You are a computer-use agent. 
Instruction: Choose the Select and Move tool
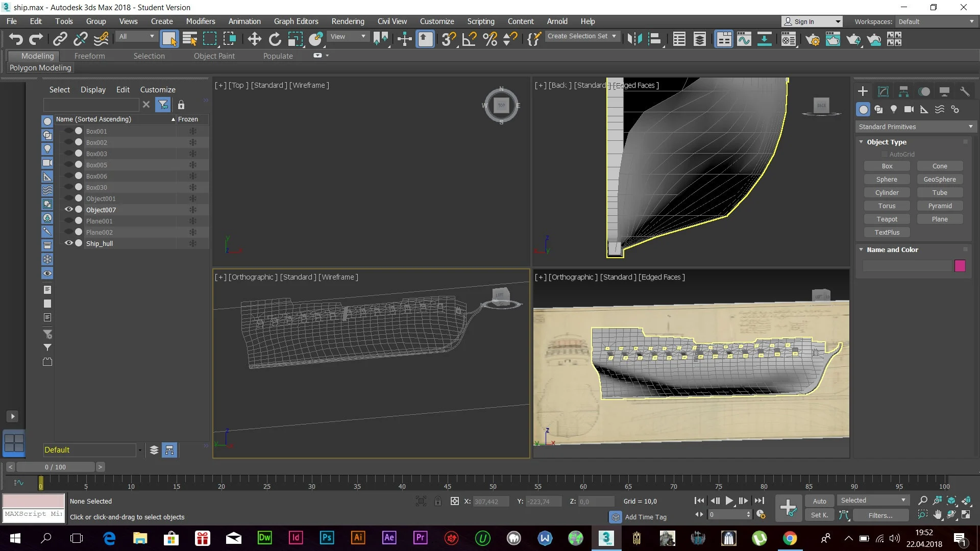coord(254,39)
